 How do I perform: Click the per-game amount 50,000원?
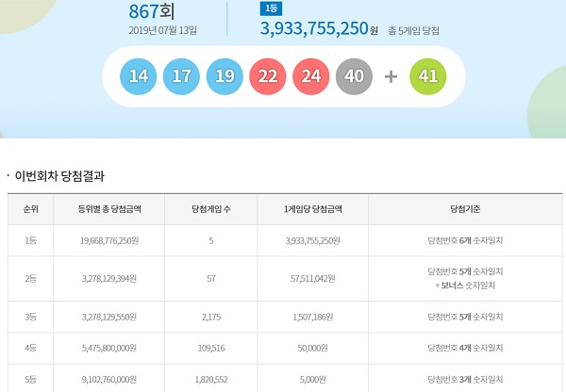(313, 349)
